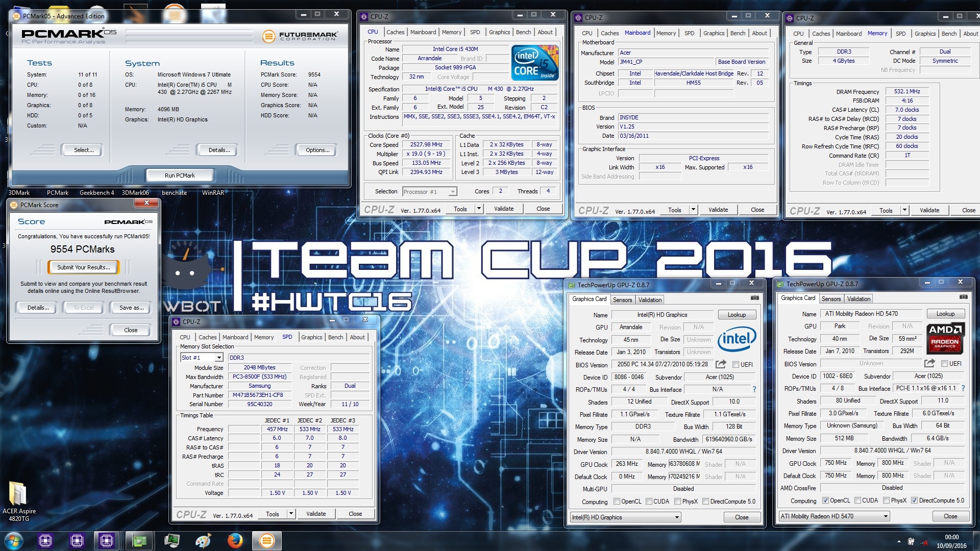The image size is (980, 551).
Task: Open ACER Aspire 4820TG desktop folder
Action: (x=19, y=500)
